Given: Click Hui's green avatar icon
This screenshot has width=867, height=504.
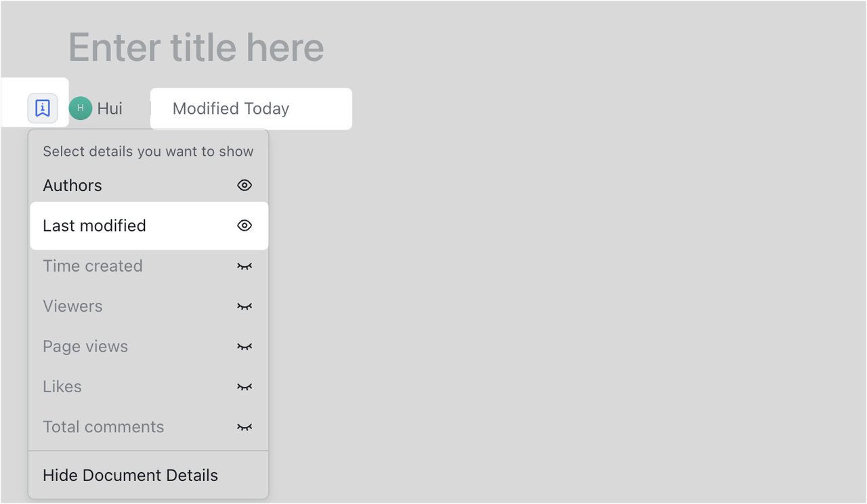Looking at the screenshot, I should coord(81,108).
